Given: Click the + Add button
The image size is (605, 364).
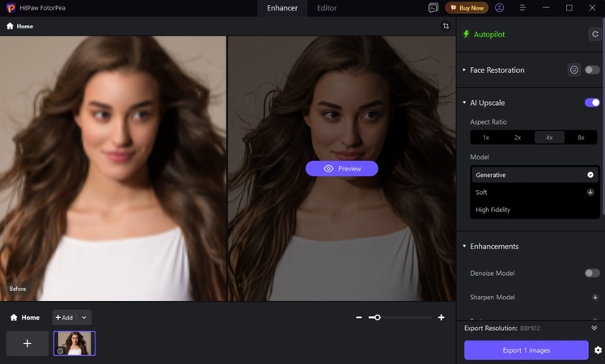Looking at the screenshot, I should click(x=64, y=317).
